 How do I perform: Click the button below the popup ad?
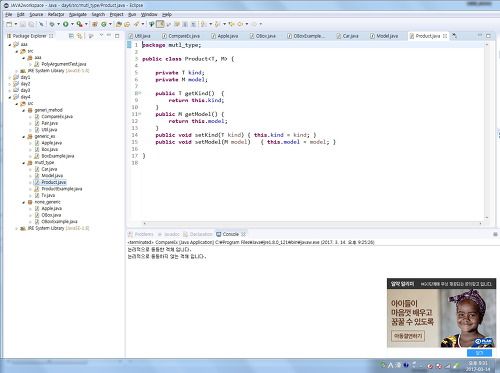[479, 353]
